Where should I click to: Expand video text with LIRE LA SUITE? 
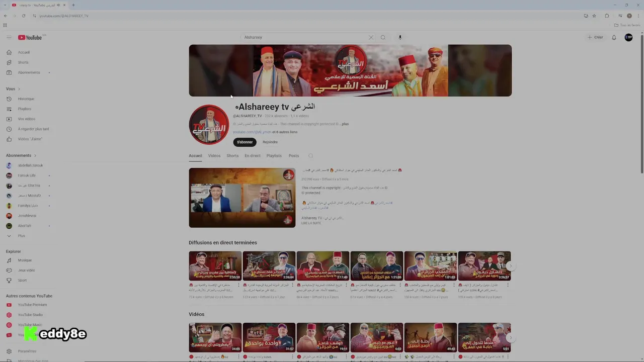(311, 223)
